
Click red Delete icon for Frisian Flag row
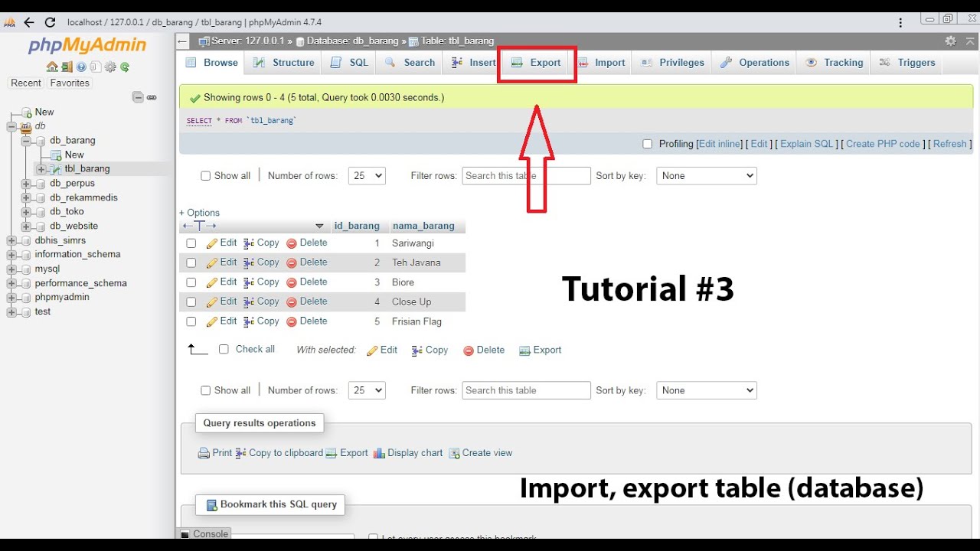point(292,321)
